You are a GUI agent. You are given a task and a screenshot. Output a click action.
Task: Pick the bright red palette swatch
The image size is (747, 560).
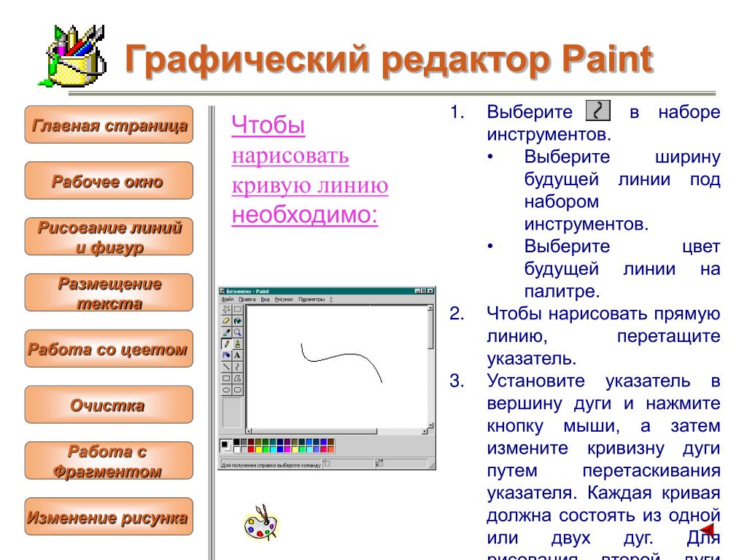pyautogui.click(x=251, y=449)
